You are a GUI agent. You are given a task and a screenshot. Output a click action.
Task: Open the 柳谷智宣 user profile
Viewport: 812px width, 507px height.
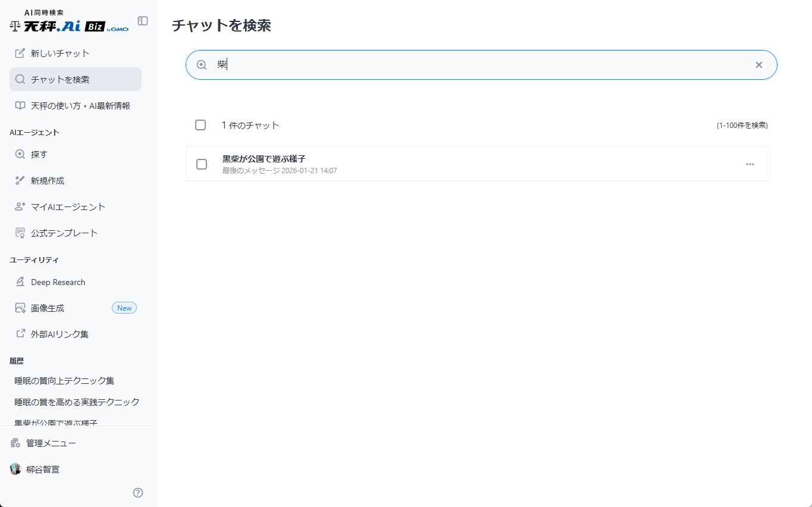[x=42, y=469]
